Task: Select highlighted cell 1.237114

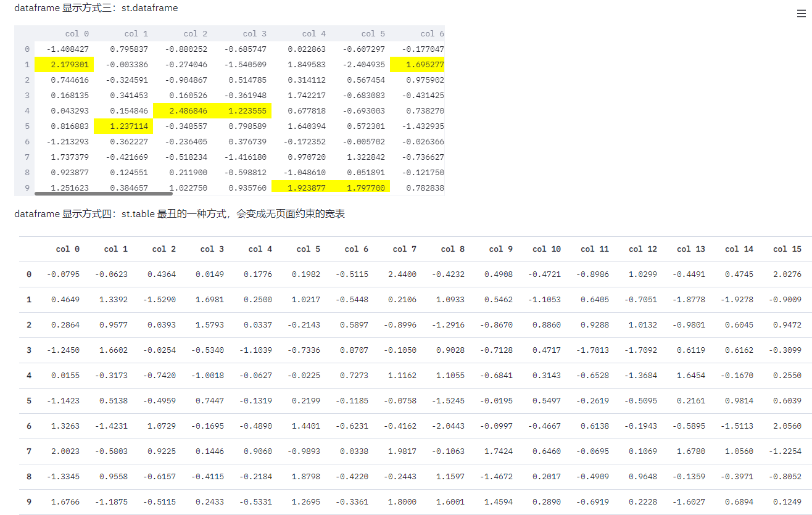Action: tap(123, 126)
